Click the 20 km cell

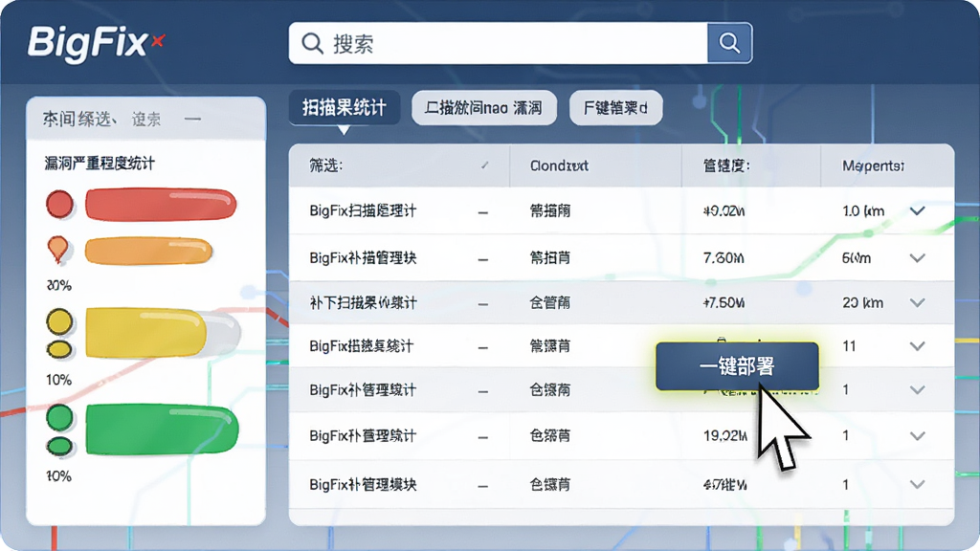tap(862, 302)
